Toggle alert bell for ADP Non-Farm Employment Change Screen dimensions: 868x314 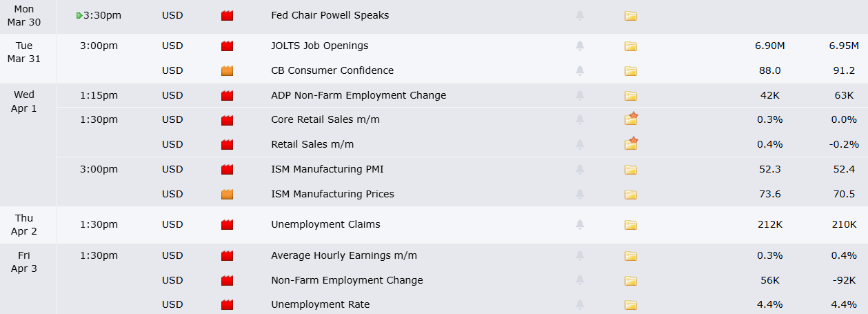pyautogui.click(x=580, y=96)
